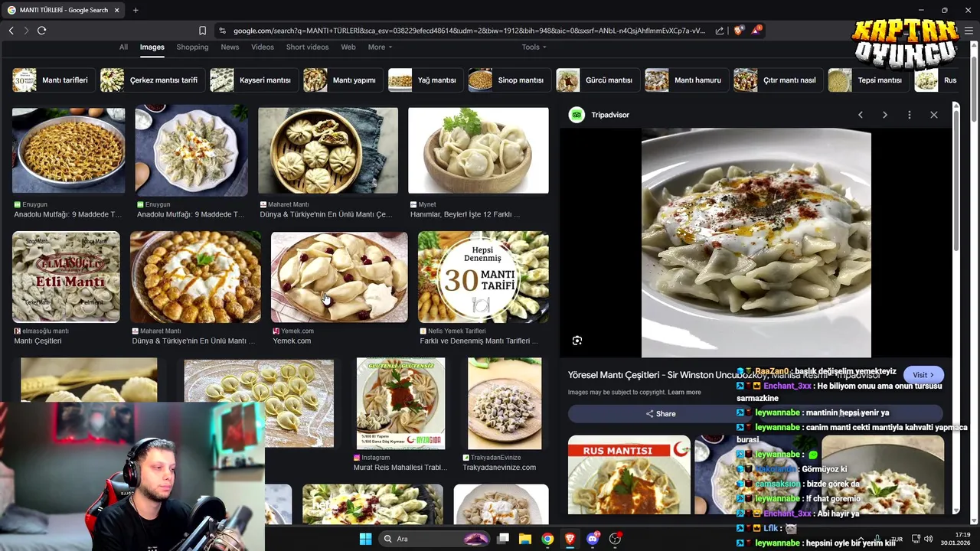Open Google Chrome from the taskbar

point(547,539)
